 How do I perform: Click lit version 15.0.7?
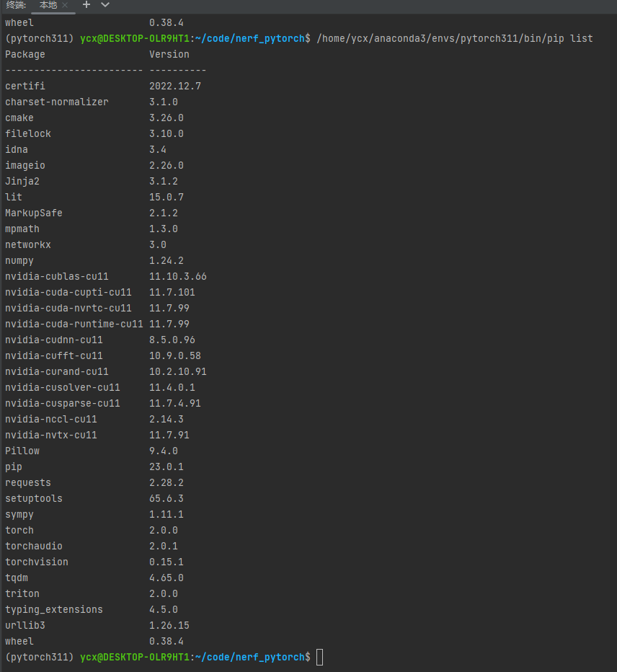[167, 197]
